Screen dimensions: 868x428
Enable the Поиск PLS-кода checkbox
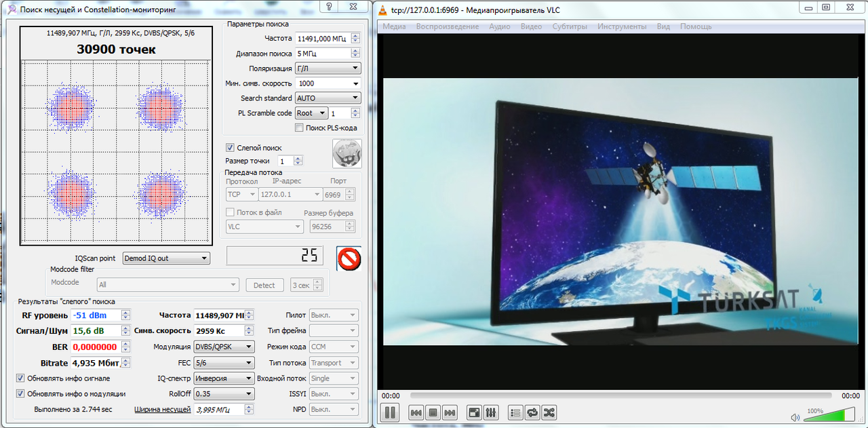299,128
